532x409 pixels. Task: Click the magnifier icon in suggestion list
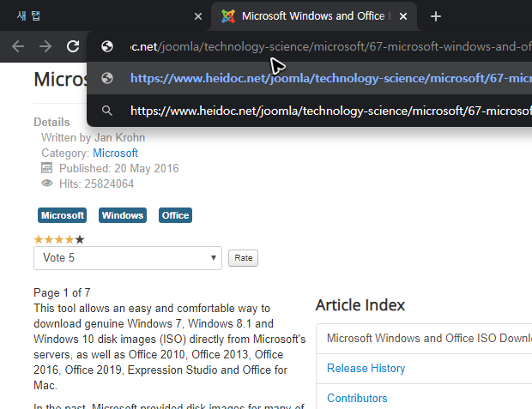(107, 111)
